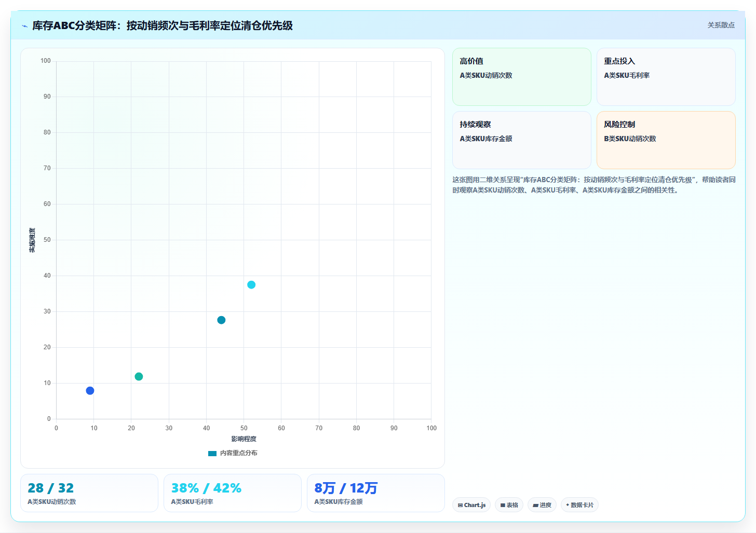Click the 表格 tag pill
Screen dimensions: 756x533
pyautogui.click(x=509, y=505)
